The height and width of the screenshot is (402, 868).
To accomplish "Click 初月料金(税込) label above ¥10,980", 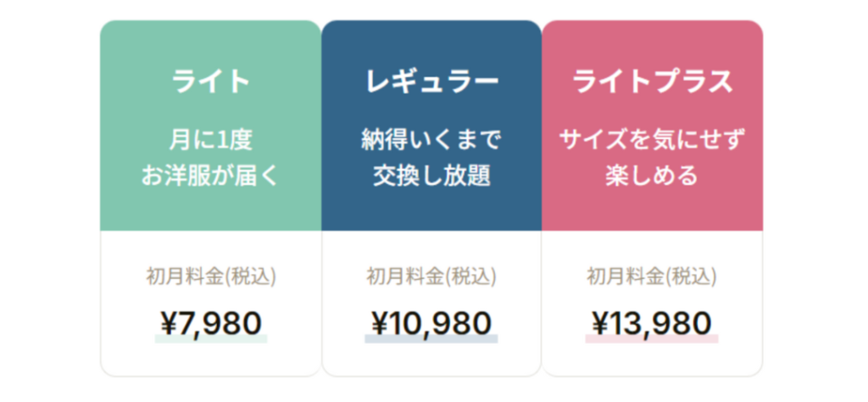I will tap(431, 276).
